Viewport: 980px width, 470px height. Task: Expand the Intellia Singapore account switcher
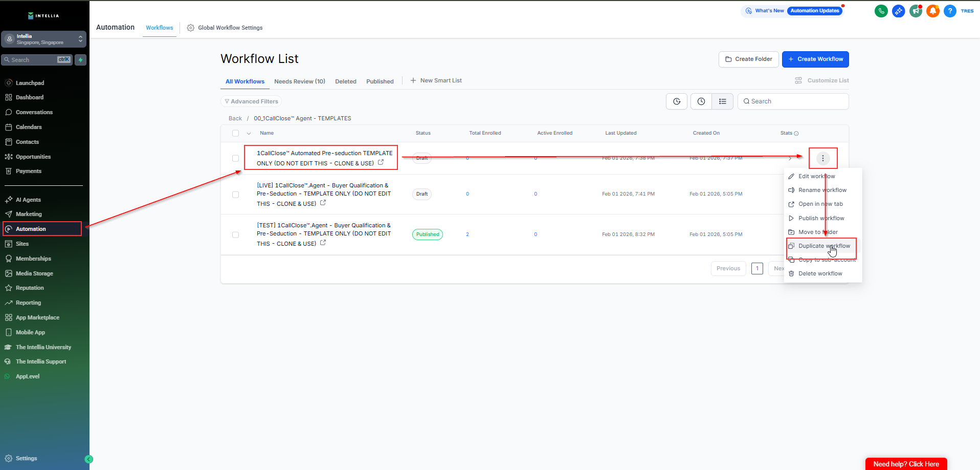coord(44,39)
